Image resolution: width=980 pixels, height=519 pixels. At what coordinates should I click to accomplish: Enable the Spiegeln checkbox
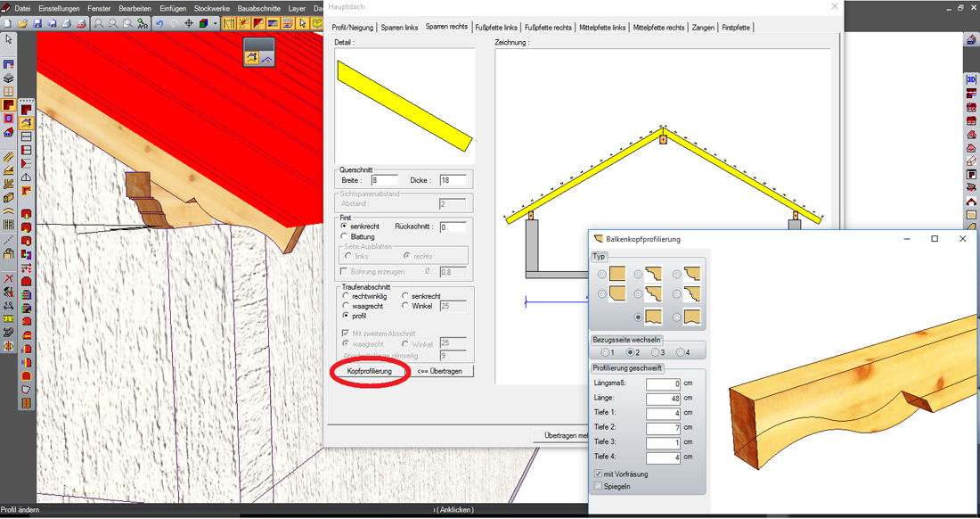598,486
